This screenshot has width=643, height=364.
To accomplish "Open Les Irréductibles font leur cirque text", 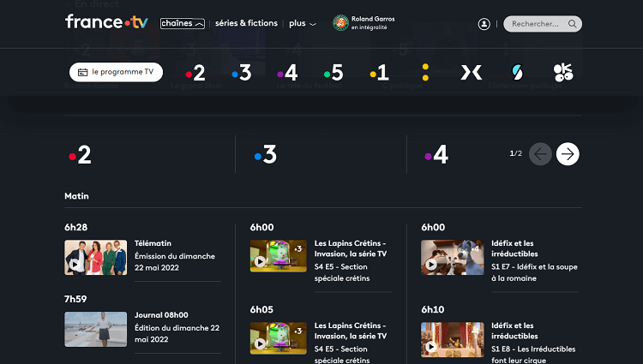I will click(x=533, y=355).
